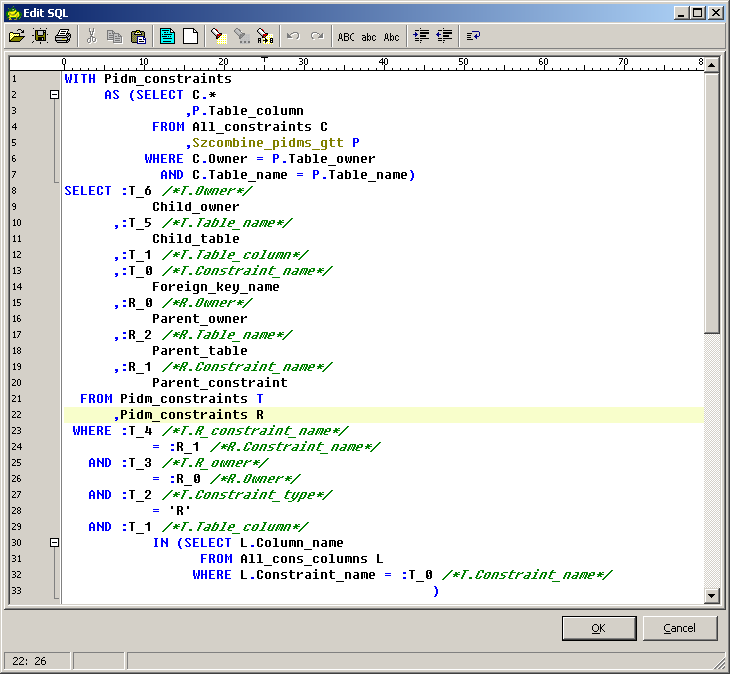Screen dimensions: 730x674
Task: Click the Pidm_constraints R line in editor
Action: tap(192, 415)
